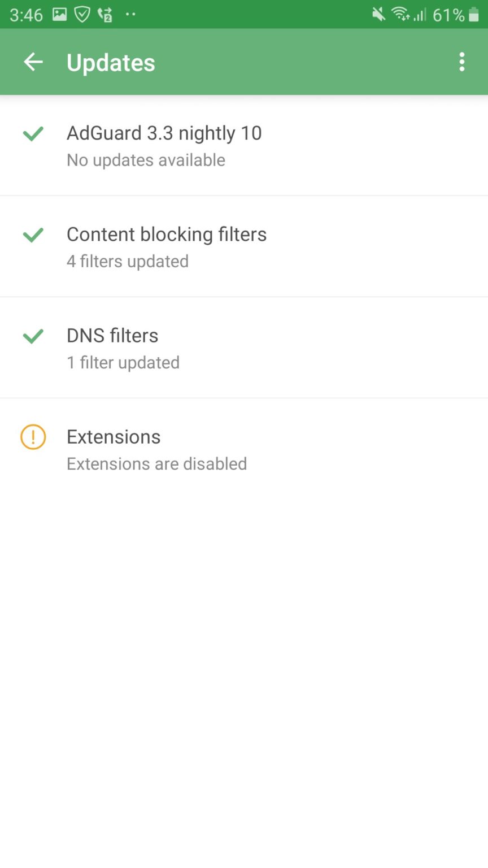
Task: Tap the muted sound icon in status bar
Action: tap(378, 15)
